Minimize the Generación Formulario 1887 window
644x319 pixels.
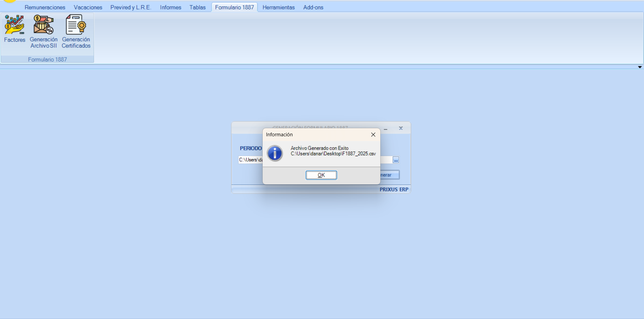click(386, 129)
